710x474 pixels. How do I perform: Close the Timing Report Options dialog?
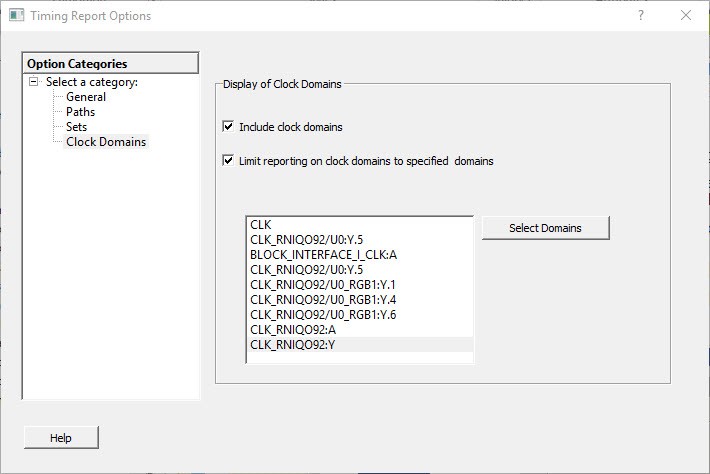point(685,16)
